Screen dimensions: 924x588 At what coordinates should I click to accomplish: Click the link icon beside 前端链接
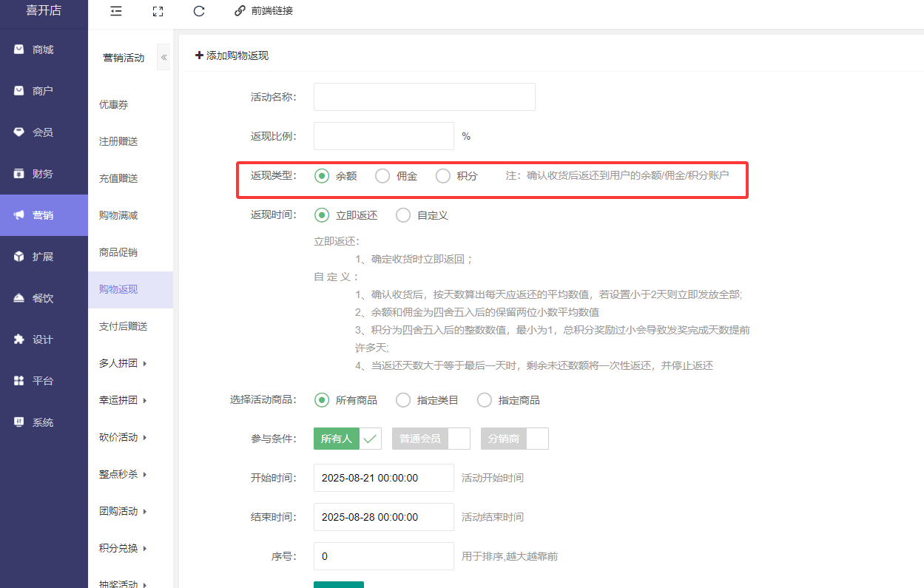point(239,11)
